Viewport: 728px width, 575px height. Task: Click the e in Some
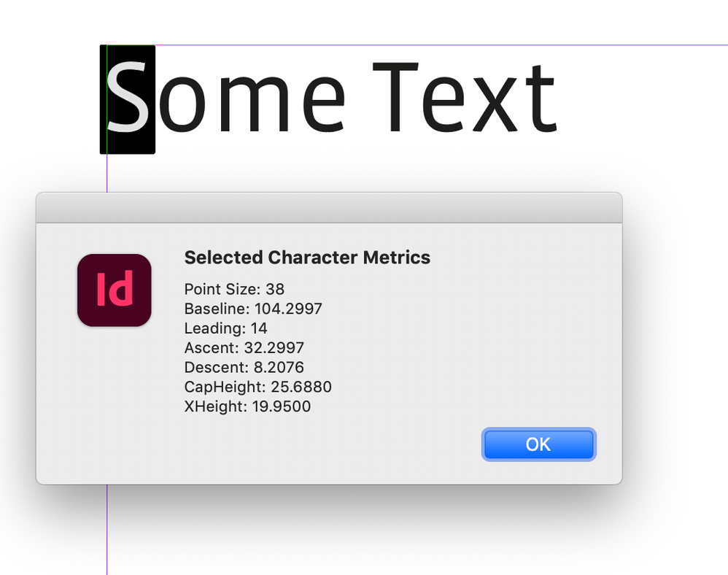[x=323, y=107]
